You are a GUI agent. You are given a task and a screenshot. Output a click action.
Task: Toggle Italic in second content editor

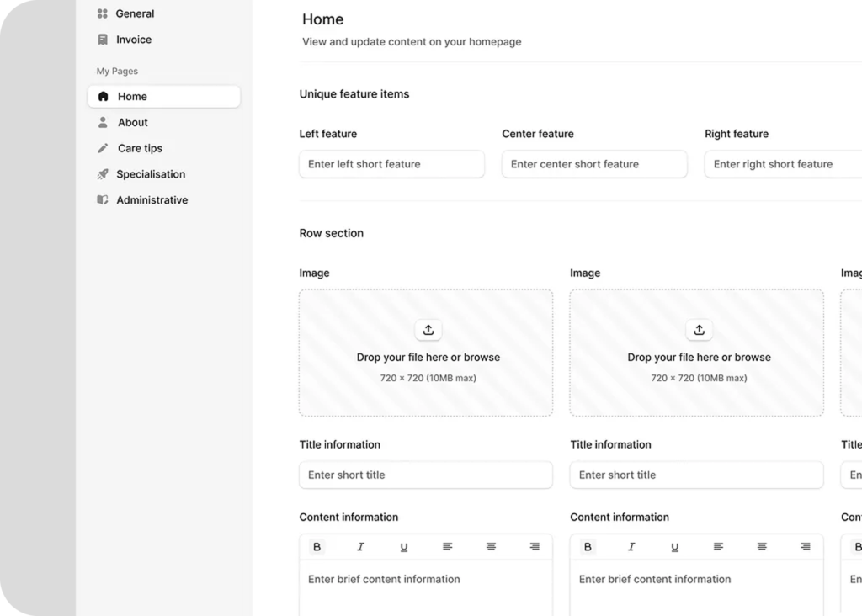pos(631,547)
